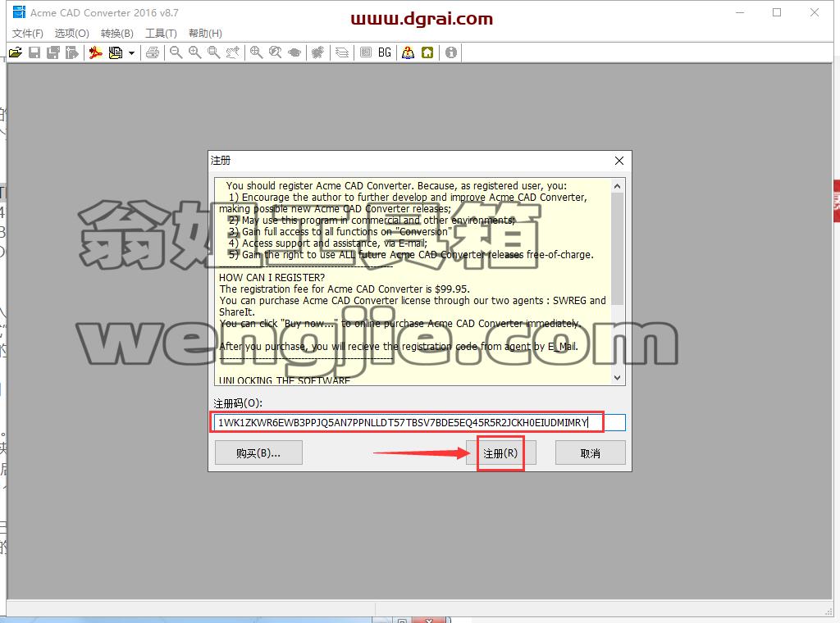Click the Acme CAD Converter app title icon
This screenshot has width=840, height=623.
pyautogui.click(x=20, y=11)
